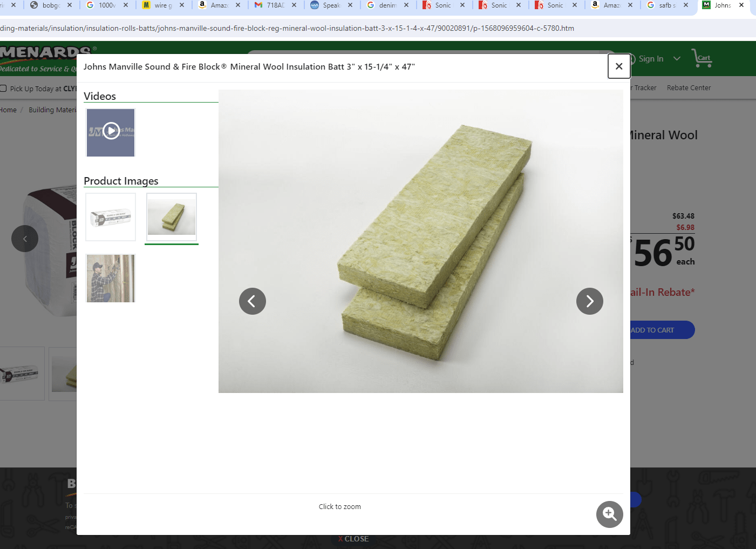Switch to the 1000v Google tab
This screenshot has height=549, width=756.
point(106,5)
